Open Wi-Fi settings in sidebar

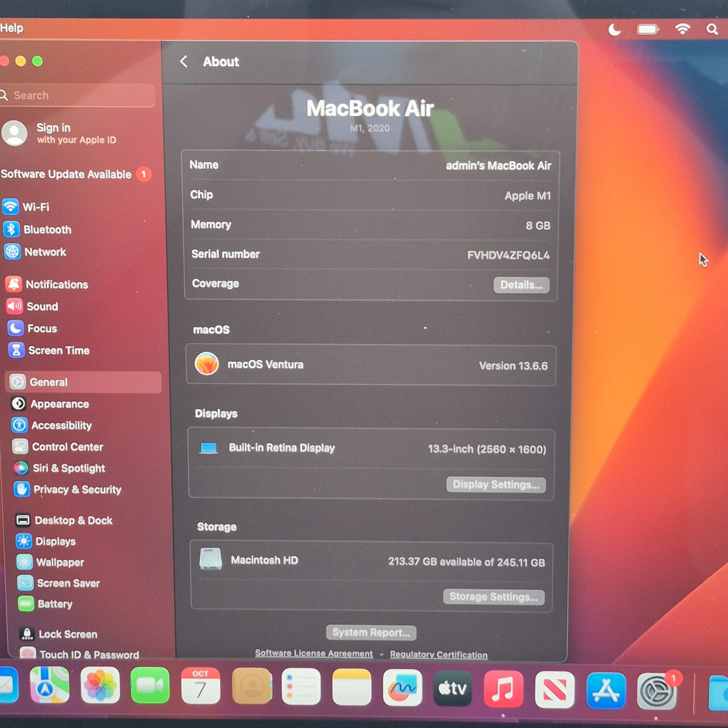26,207
